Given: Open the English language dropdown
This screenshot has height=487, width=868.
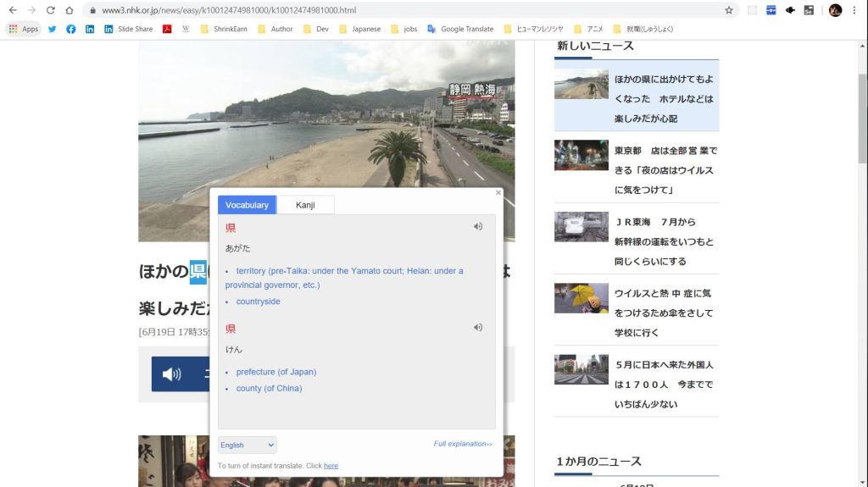Looking at the screenshot, I should [x=247, y=445].
